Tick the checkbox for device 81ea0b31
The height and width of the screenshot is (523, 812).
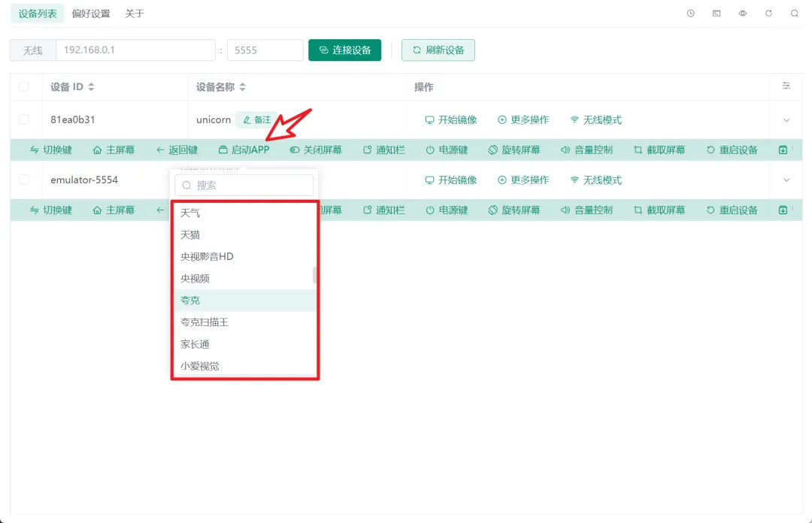click(x=24, y=119)
